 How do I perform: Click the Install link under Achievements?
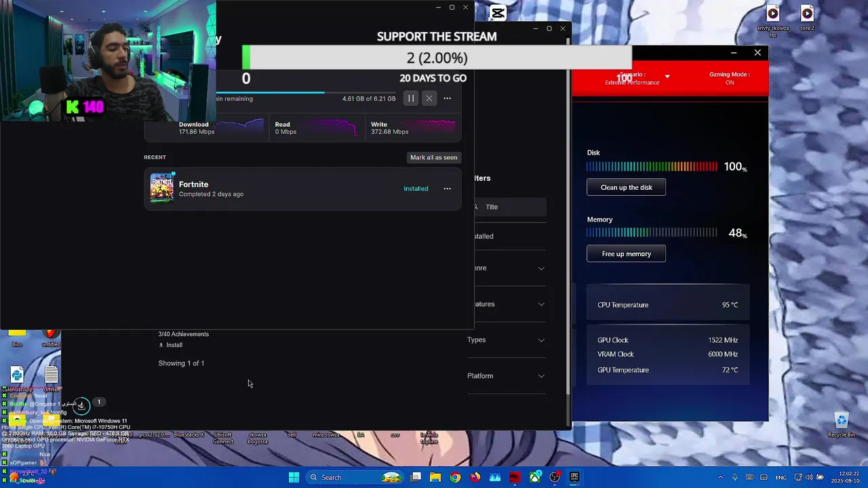click(170, 345)
